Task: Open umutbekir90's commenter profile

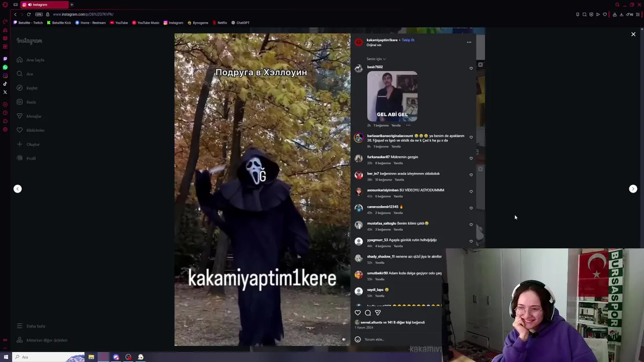Action: (x=377, y=273)
